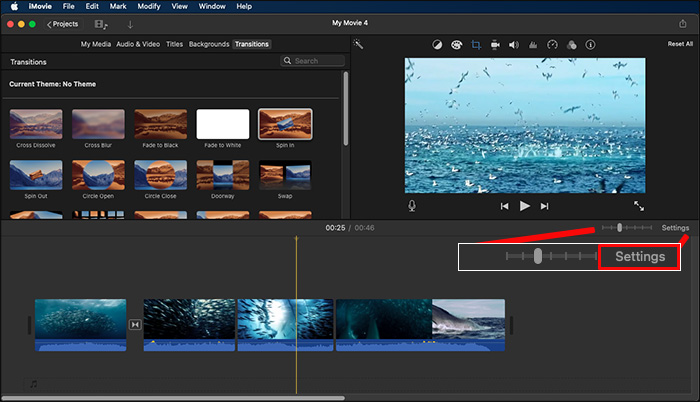Click the magic wand auto-enhance icon
This screenshot has height=402, width=700.
tap(358, 45)
